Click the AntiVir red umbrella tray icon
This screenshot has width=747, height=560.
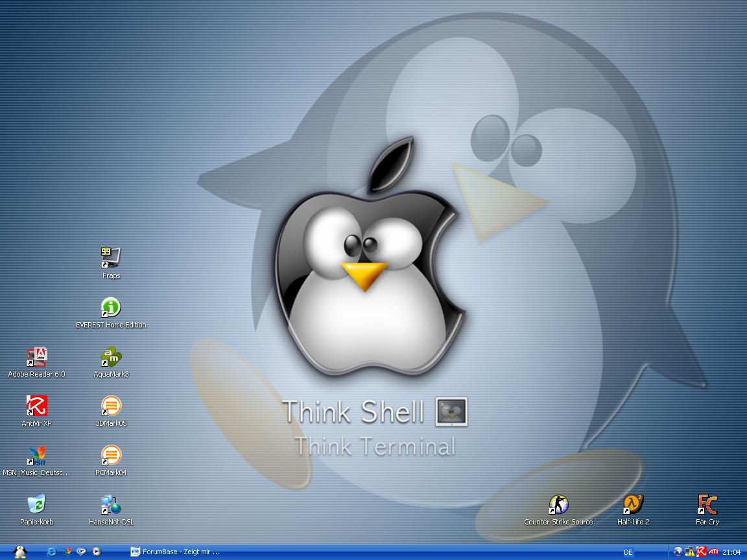701,552
